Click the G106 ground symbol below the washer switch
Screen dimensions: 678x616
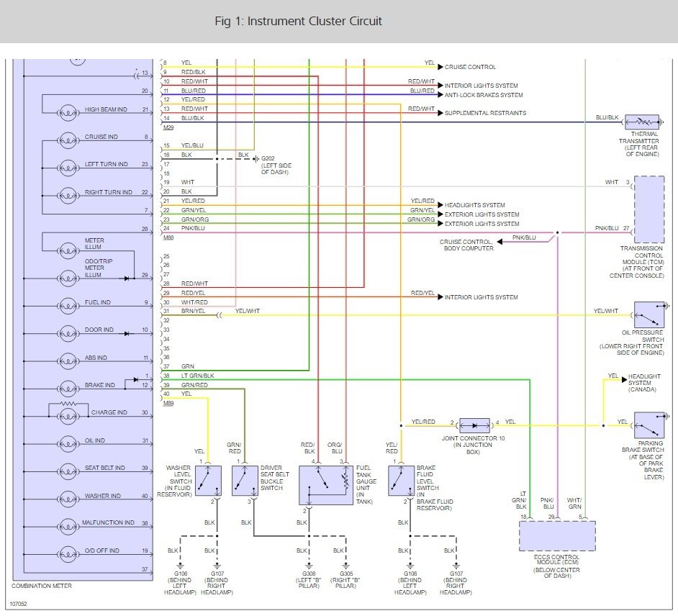pos(181,566)
